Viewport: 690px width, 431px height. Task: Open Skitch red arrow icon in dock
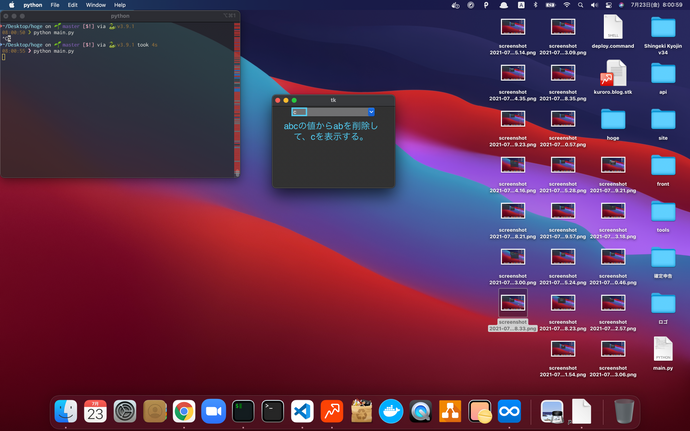[x=332, y=411]
